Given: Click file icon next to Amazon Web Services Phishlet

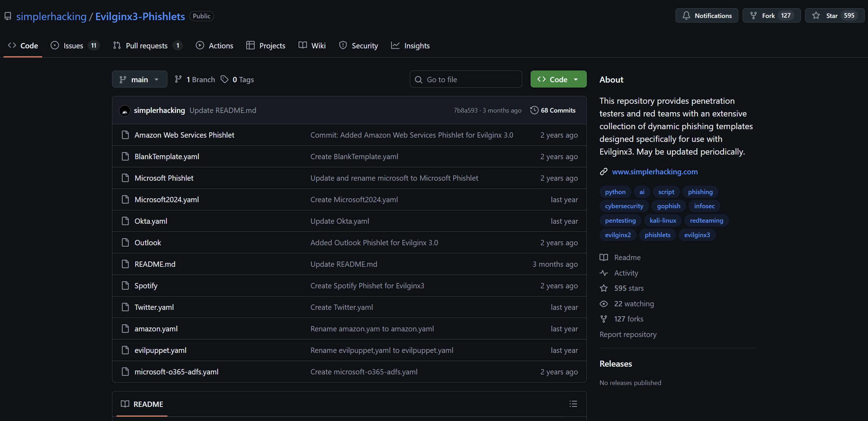Looking at the screenshot, I should pos(125,135).
